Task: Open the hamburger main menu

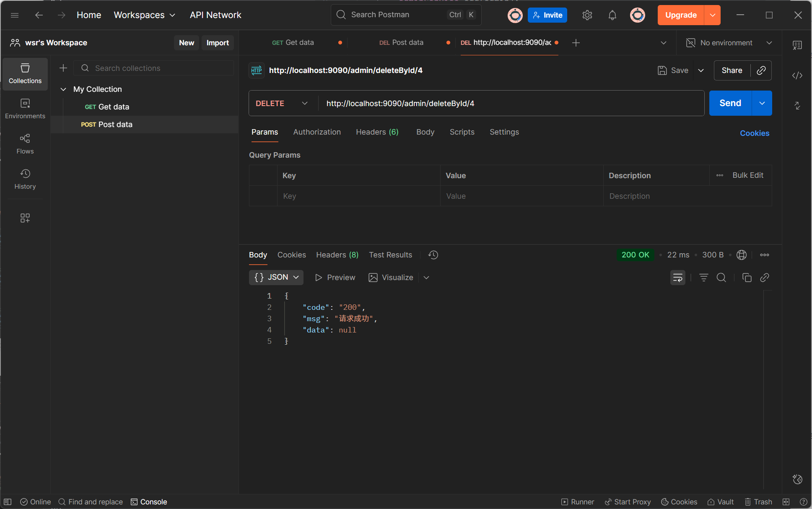Action: [x=15, y=15]
